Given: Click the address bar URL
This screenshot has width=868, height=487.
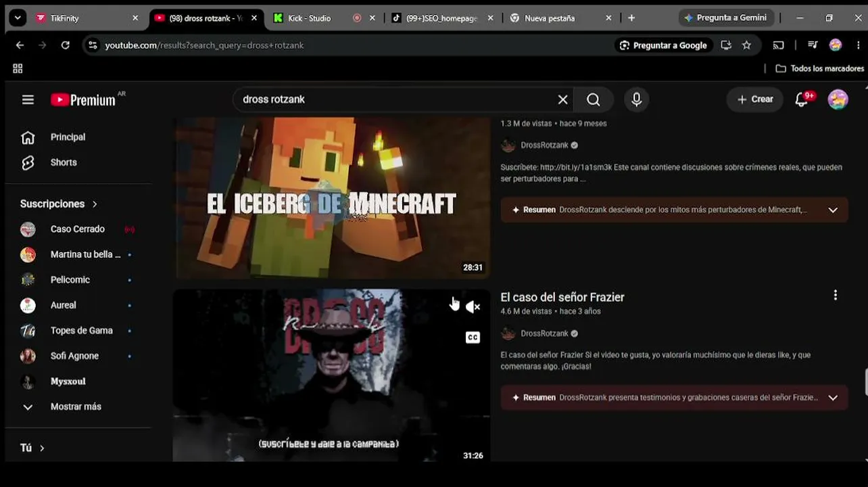Looking at the screenshot, I should [x=205, y=45].
